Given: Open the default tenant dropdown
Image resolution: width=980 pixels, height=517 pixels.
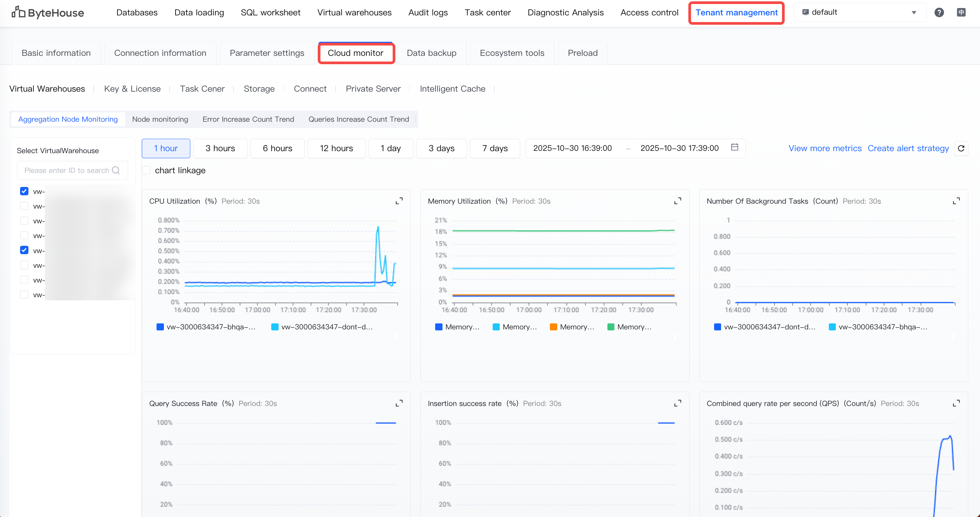Looking at the screenshot, I should [x=860, y=13].
